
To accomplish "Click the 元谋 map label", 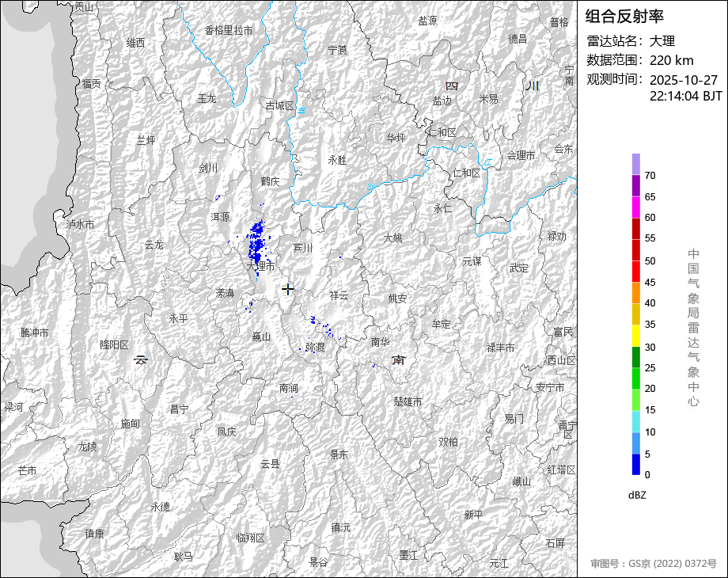I will (472, 262).
